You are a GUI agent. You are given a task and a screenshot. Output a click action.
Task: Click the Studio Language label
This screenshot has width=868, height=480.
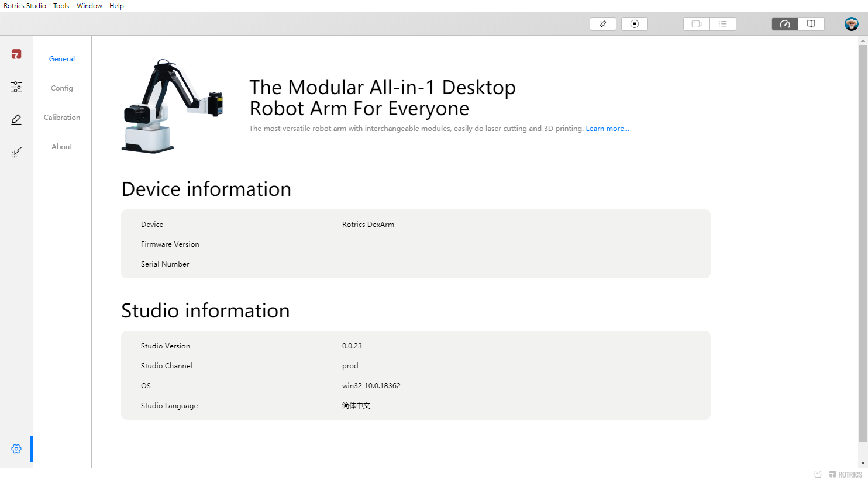169,406
